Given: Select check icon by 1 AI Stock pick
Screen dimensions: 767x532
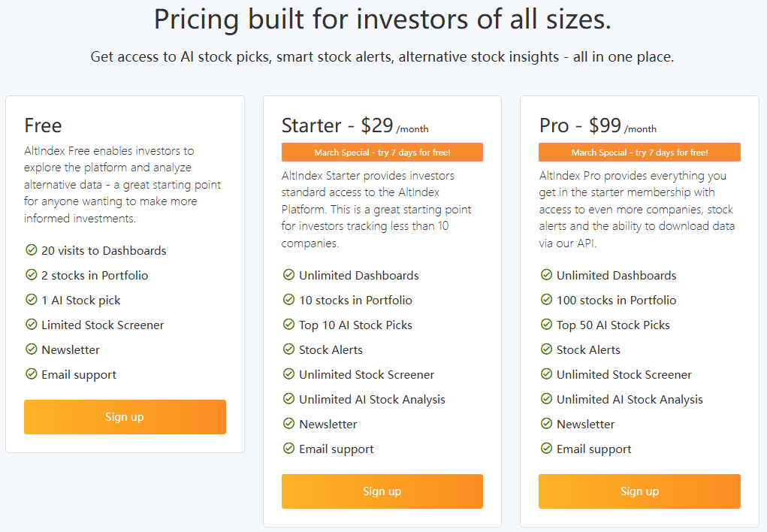Looking at the screenshot, I should tap(32, 300).
